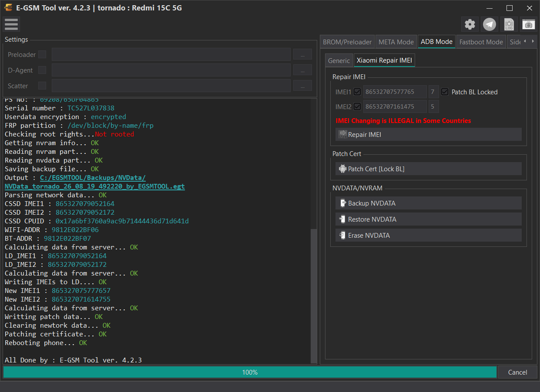Screen dimensions: 540x392
Task: Click the 'All Done by' log line
Action: pos(73,360)
